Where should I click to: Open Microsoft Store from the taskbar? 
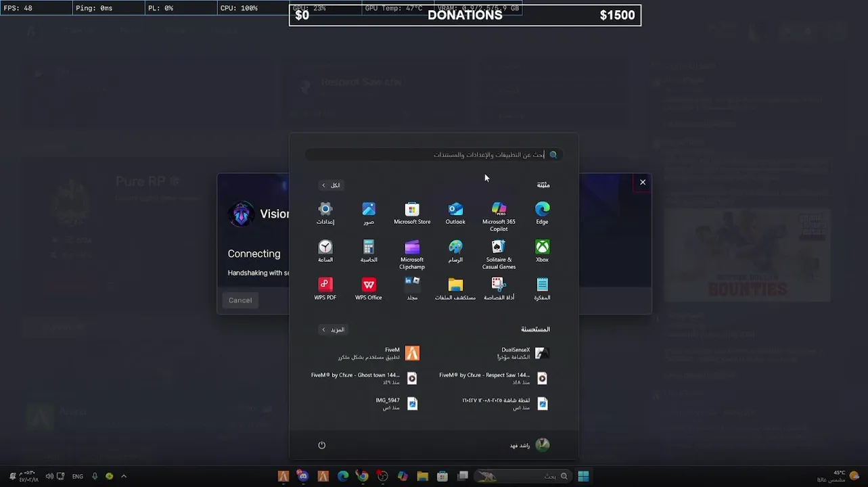click(442, 476)
